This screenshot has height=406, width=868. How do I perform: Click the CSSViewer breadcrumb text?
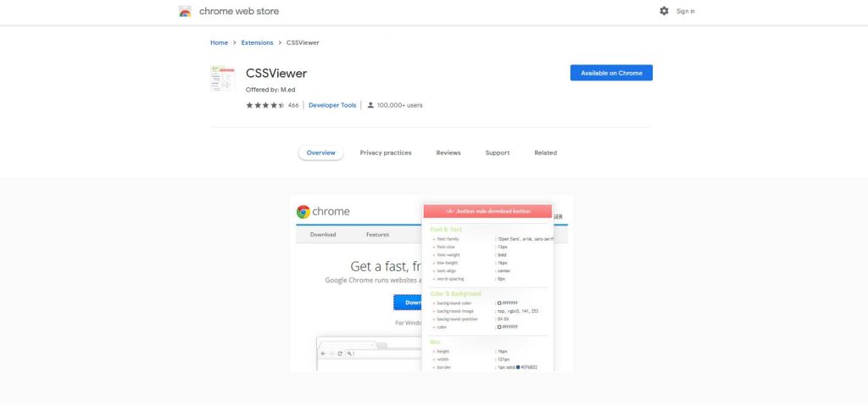point(303,42)
